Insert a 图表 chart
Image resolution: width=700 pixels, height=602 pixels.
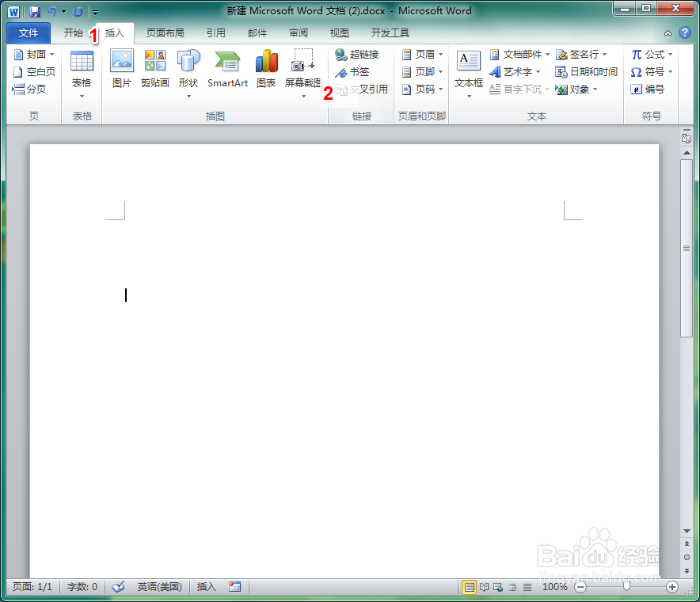click(266, 68)
